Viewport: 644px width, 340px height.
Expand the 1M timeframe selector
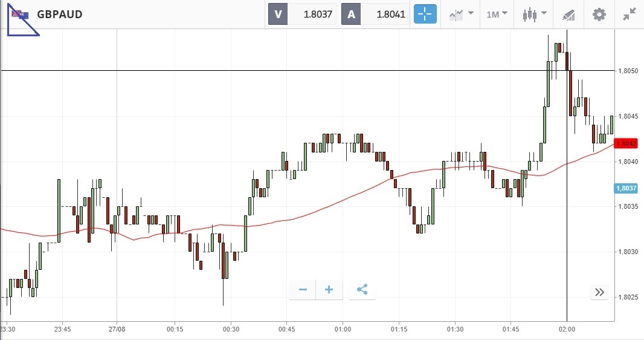497,14
